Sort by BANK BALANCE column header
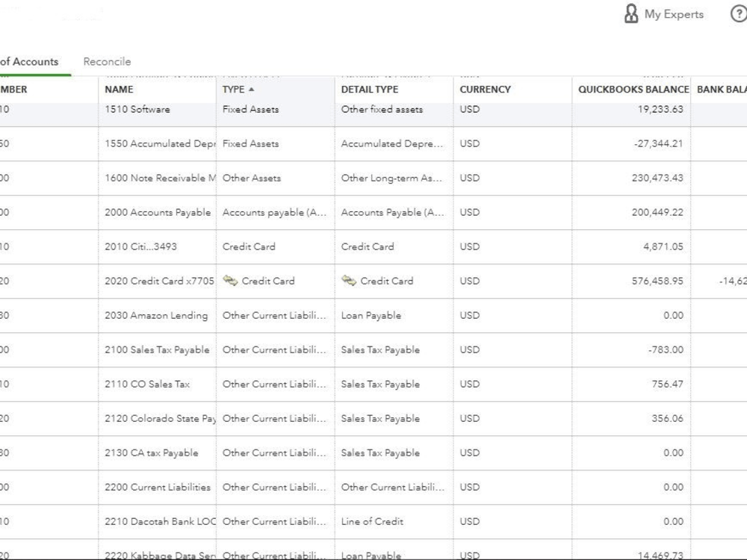The width and height of the screenshot is (747, 560). pyautogui.click(x=722, y=89)
